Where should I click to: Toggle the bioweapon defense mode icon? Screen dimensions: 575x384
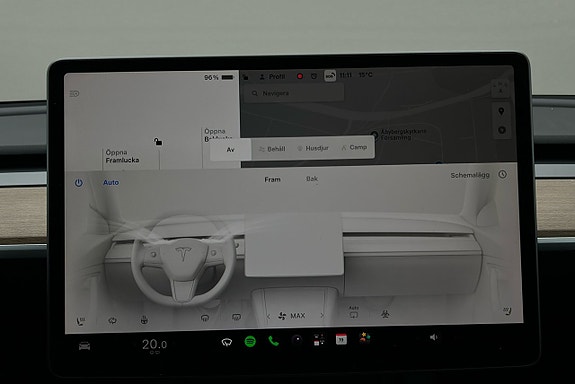385,314
